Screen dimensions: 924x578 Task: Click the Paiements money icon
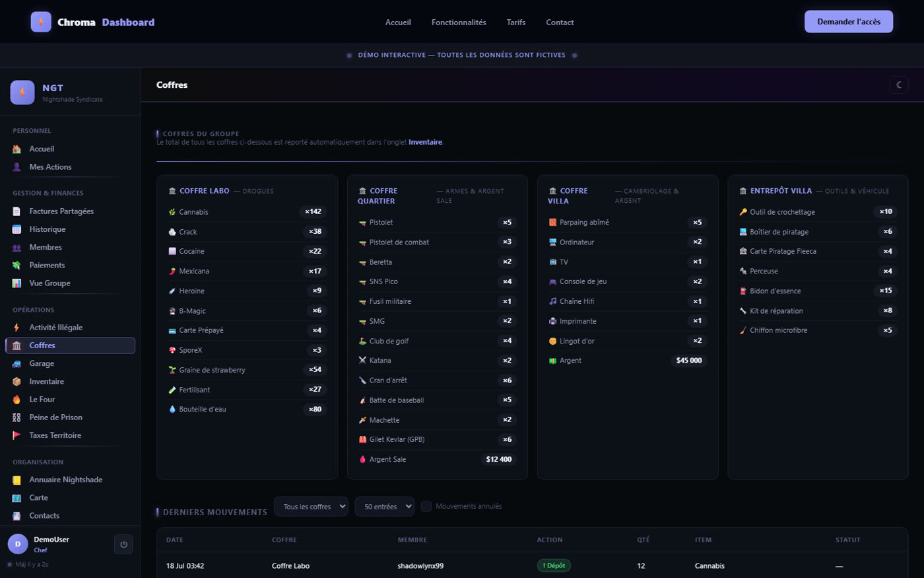(16, 265)
